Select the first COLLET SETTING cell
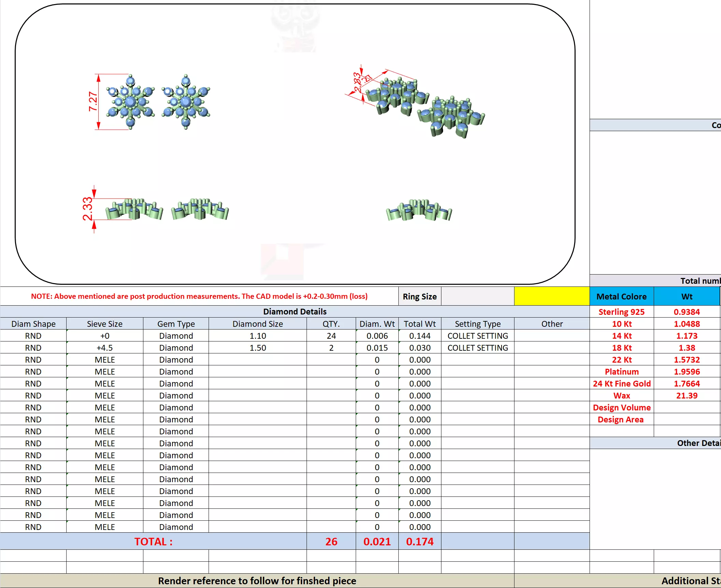 [477, 336]
